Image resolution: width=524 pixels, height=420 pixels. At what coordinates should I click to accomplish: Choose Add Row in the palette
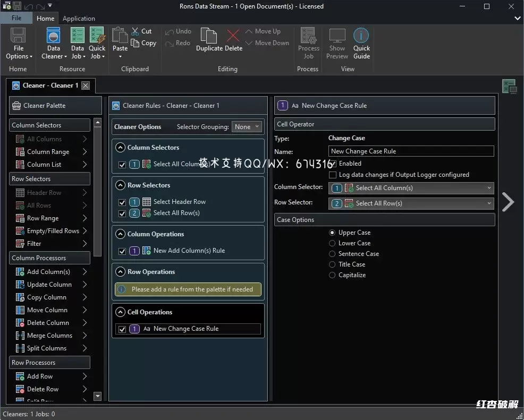pyautogui.click(x=51, y=376)
